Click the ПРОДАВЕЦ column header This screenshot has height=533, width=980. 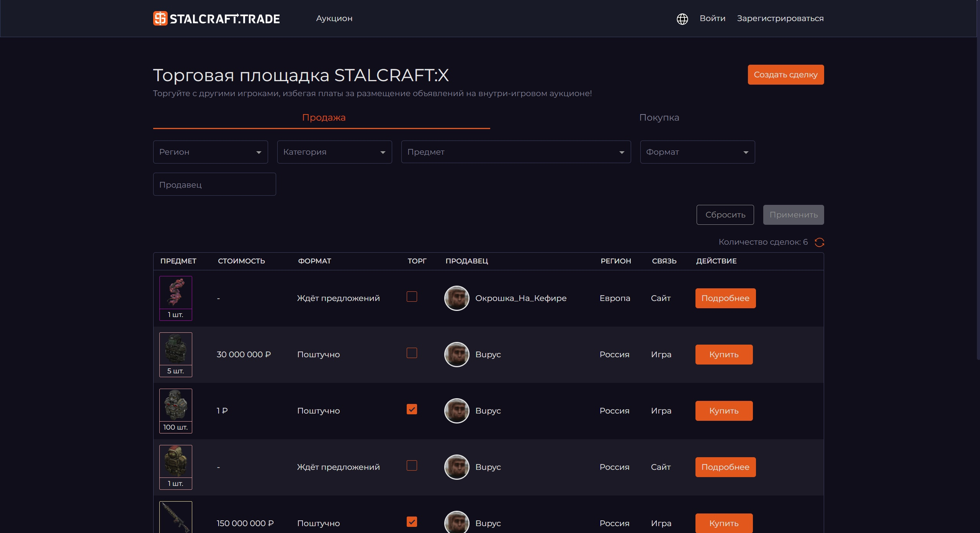click(466, 261)
